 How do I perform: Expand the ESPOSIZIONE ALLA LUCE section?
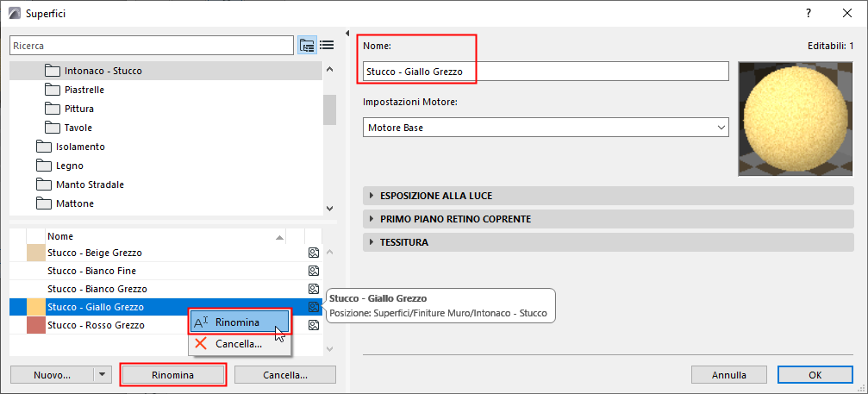[x=372, y=196]
